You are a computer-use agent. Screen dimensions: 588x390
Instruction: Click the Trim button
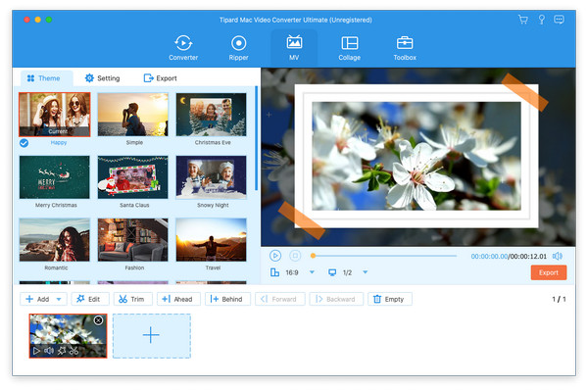point(132,299)
